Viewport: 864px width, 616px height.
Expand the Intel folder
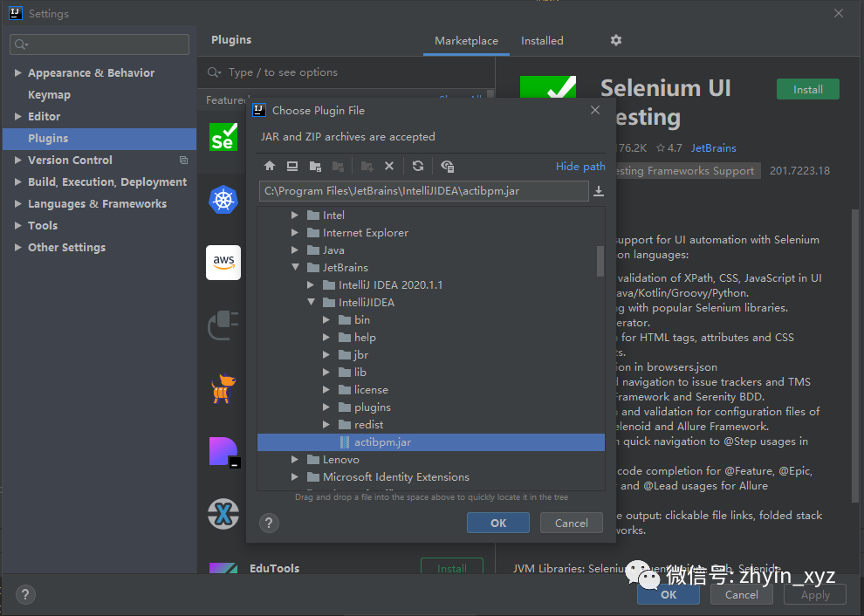[x=295, y=215]
